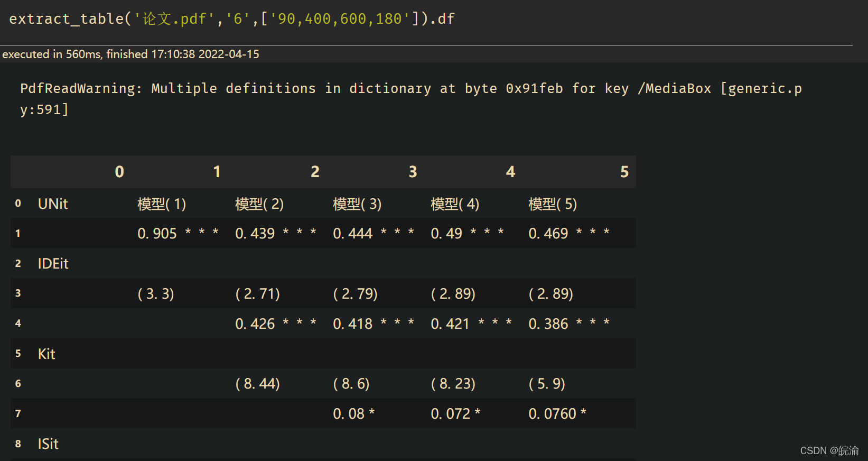
Task: Click column header 5
Action: (624, 172)
